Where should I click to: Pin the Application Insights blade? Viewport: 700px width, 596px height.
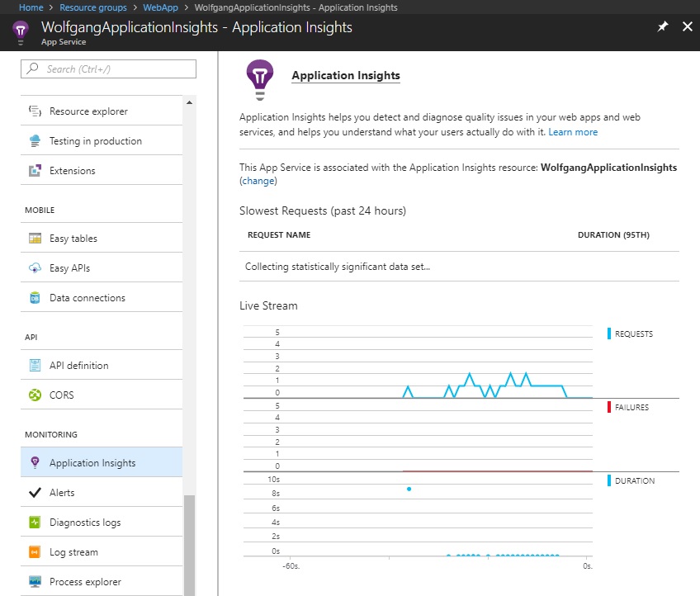[662, 26]
